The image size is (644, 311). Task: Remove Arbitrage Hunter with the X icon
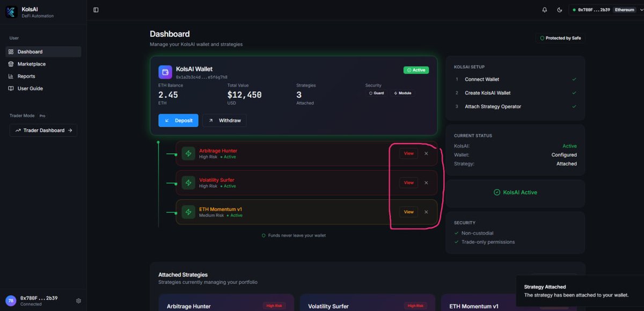click(426, 153)
